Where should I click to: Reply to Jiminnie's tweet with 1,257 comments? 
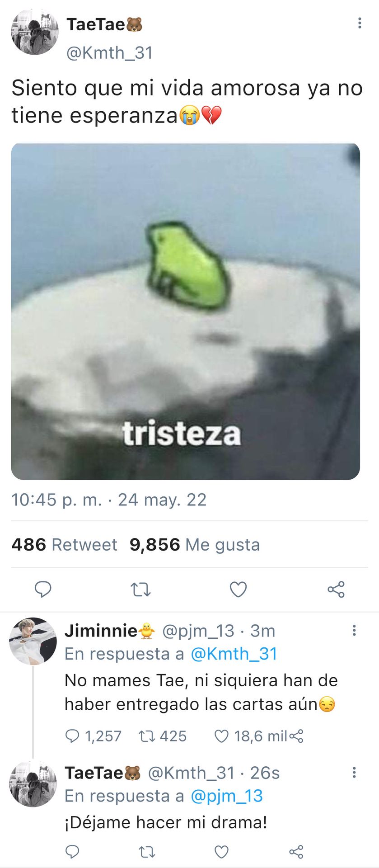pyautogui.click(x=94, y=736)
